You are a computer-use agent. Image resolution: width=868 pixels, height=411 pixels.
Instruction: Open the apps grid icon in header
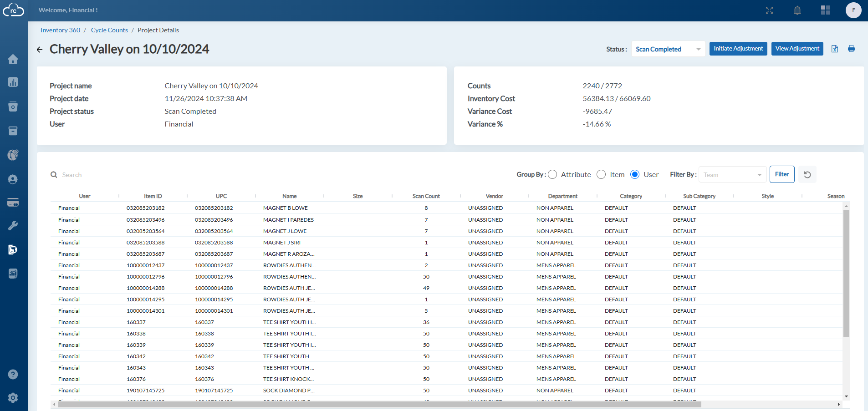pyautogui.click(x=826, y=10)
